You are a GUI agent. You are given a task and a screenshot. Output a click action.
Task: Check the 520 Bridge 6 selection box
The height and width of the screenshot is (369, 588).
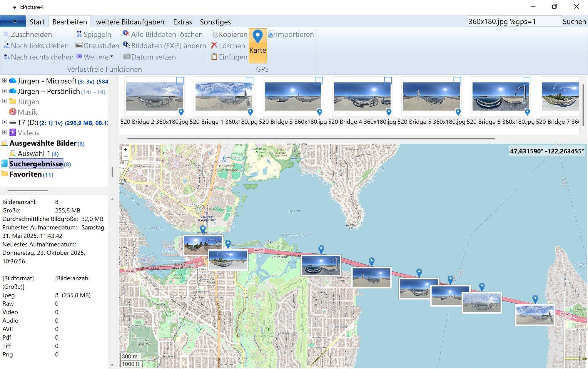(x=526, y=80)
